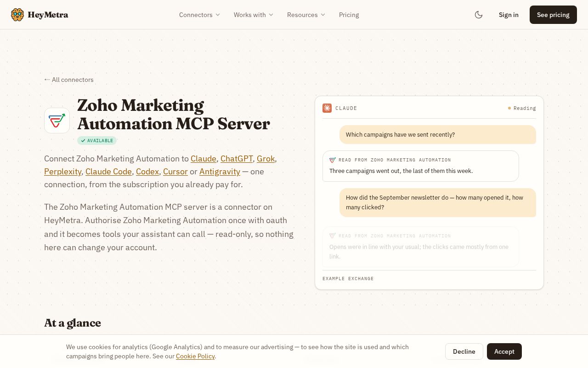Click the Zoho Marketing Automation logo icon

pos(57,121)
